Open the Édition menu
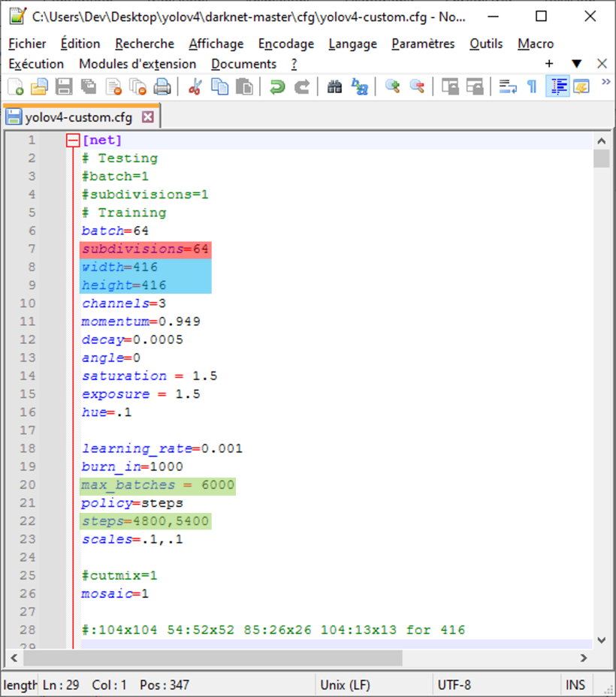Image resolution: width=616 pixels, height=697 pixels. pyautogui.click(x=80, y=44)
